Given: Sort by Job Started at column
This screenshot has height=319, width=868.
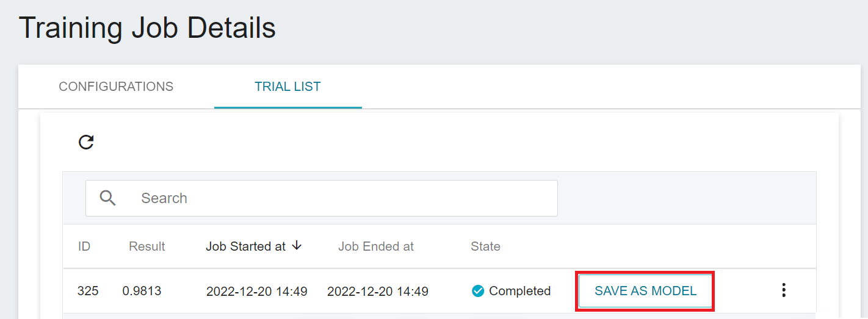Looking at the screenshot, I should point(246,246).
